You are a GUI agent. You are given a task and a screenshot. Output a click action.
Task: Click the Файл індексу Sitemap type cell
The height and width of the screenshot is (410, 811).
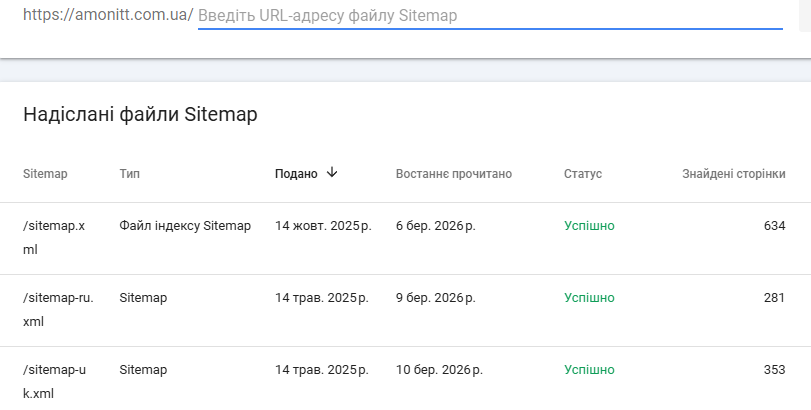pos(185,226)
